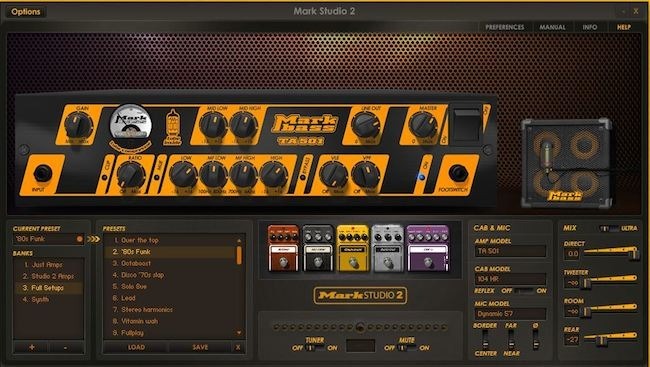Open the INFO tab
Image resolution: width=650 pixels, height=367 pixels.
pos(589,27)
